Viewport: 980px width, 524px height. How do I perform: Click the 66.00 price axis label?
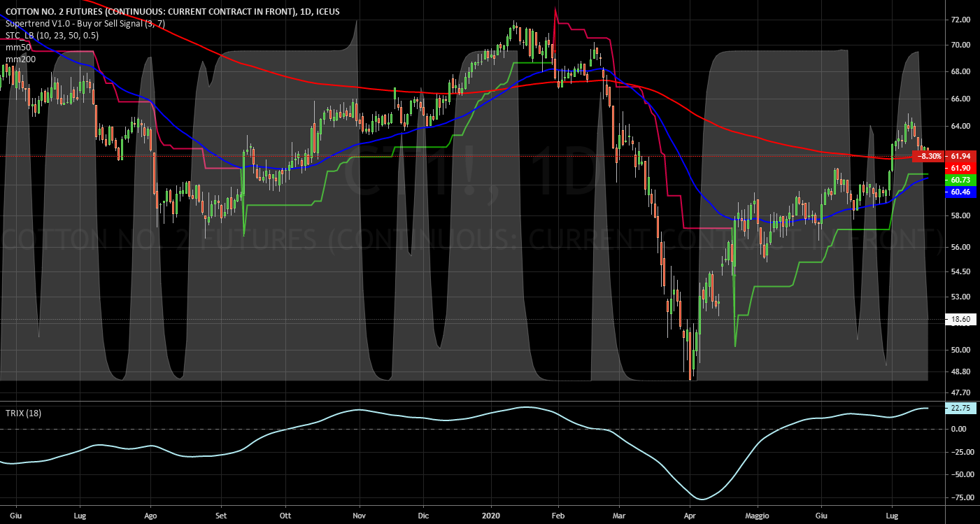pyautogui.click(x=960, y=99)
